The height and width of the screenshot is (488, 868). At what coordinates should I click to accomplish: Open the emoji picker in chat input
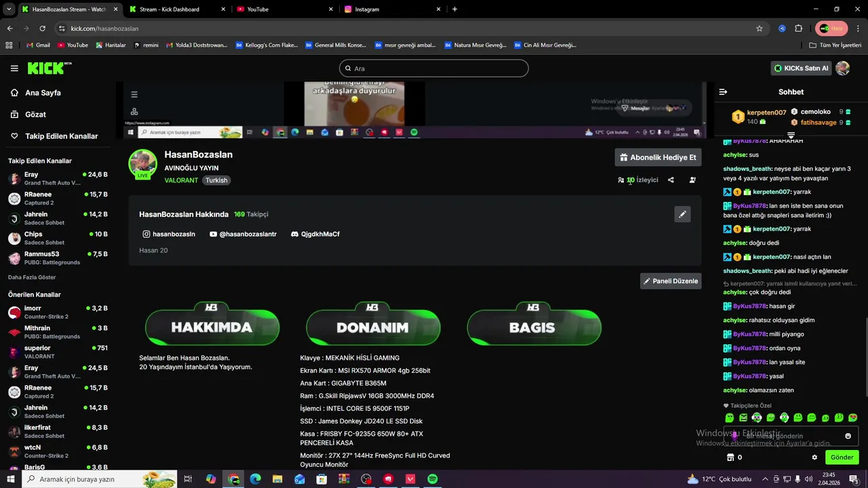[848, 436]
